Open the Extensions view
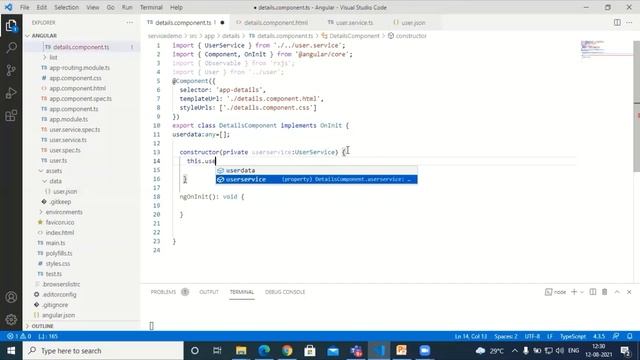Viewport: 640px width, 360px height. coord(11,116)
